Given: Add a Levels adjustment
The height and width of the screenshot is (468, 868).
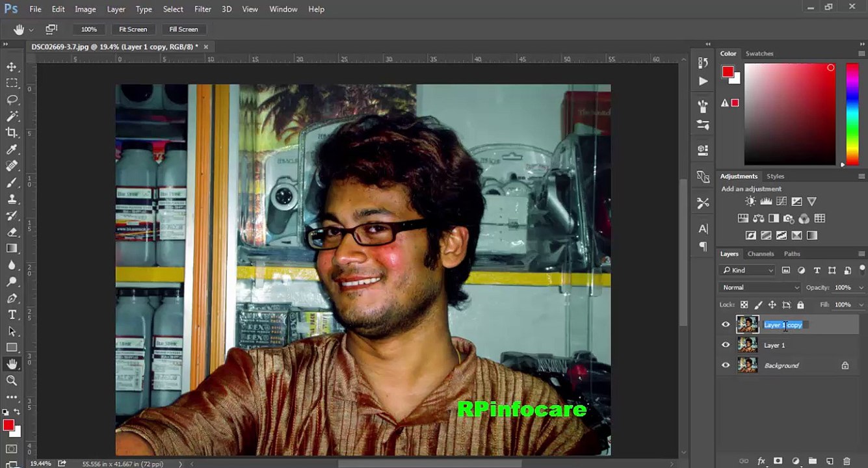Looking at the screenshot, I should (x=766, y=201).
